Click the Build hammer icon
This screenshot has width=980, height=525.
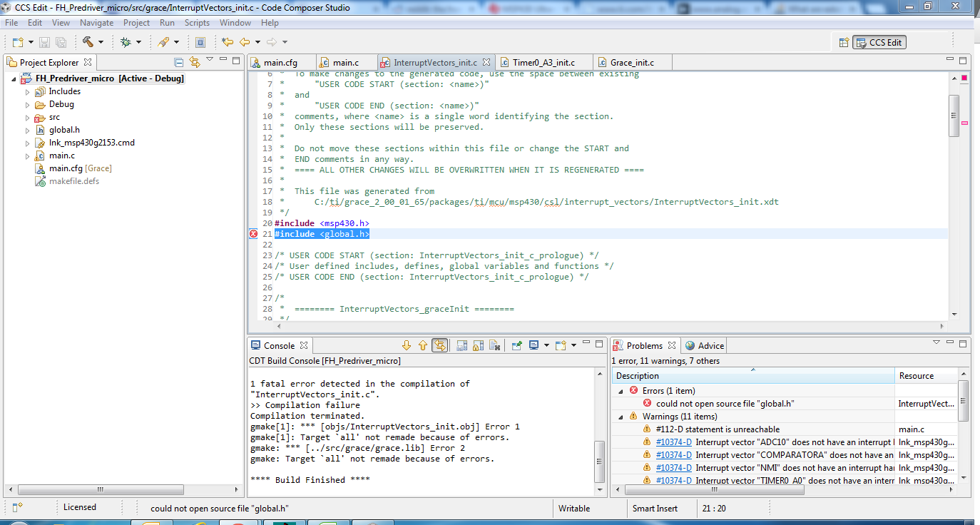coord(88,42)
